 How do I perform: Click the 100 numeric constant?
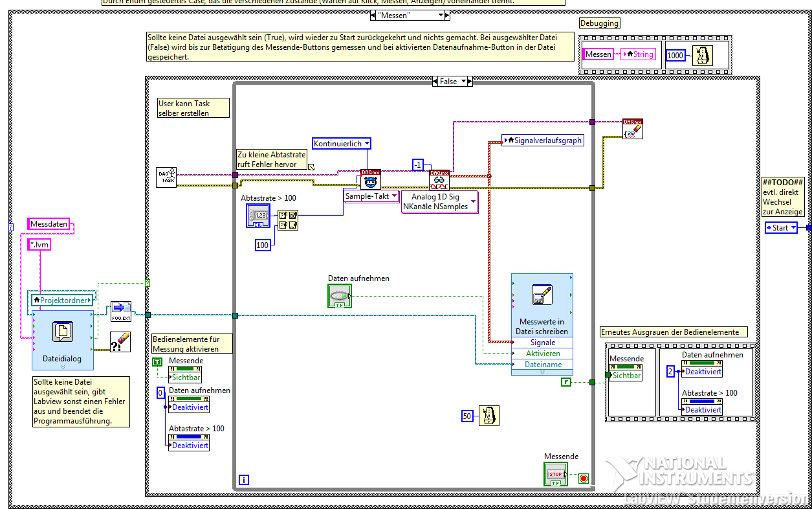point(262,245)
